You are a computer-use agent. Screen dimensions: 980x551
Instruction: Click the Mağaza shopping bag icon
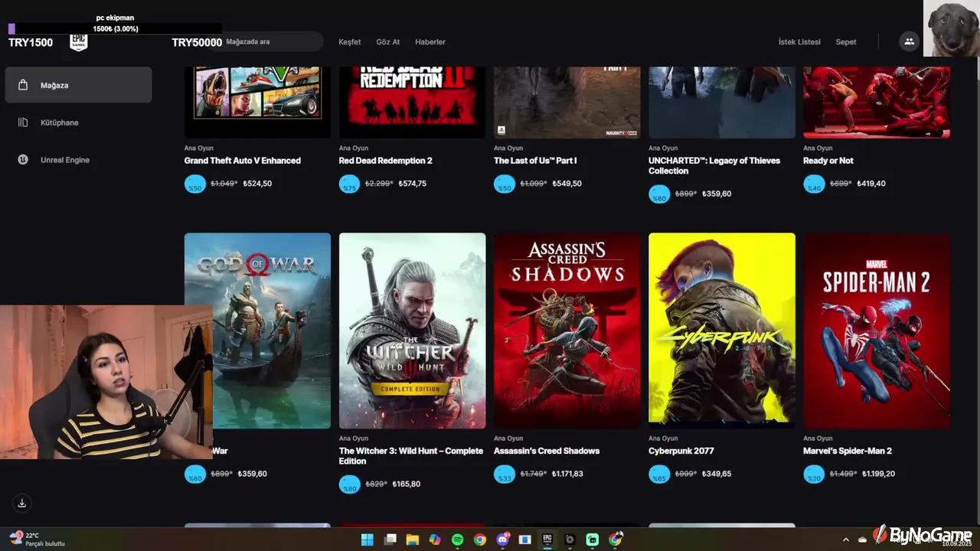tap(23, 85)
